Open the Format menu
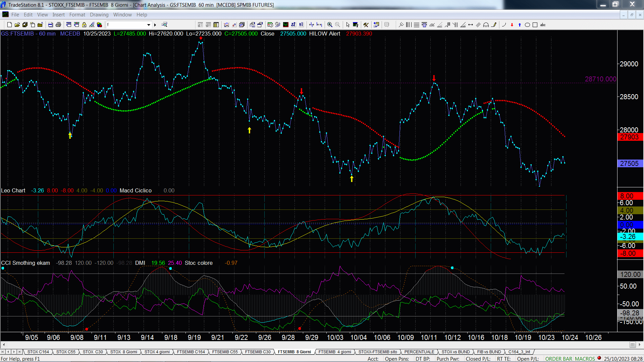The width and height of the screenshot is (644, 362). point(77,15)
